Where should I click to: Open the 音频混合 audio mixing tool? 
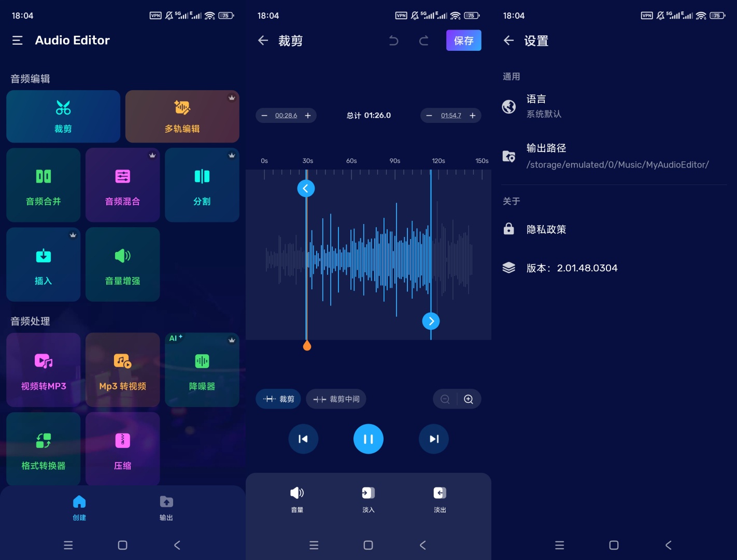(x=122, y=185)
